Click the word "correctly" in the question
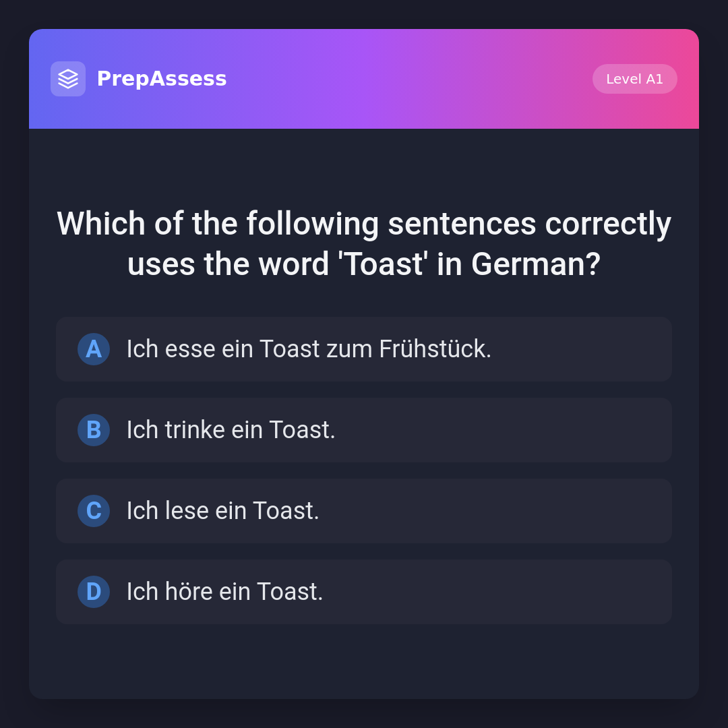 (608, 224)
